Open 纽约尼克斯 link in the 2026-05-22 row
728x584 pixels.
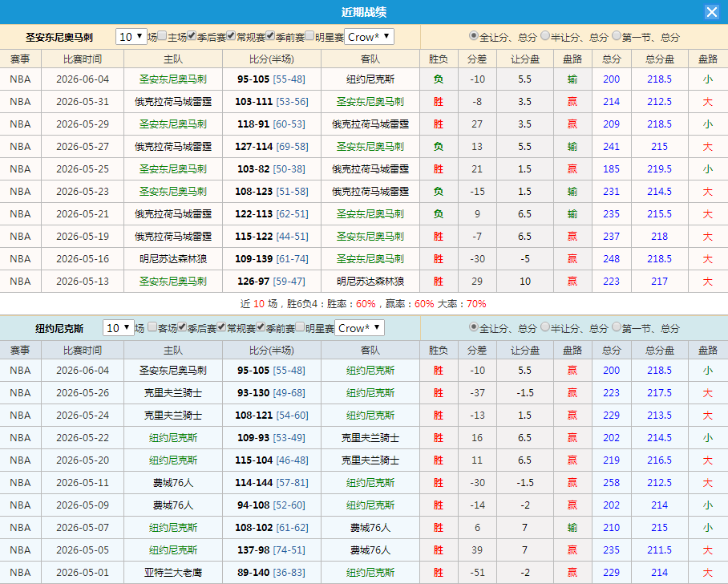coord(173,438)
